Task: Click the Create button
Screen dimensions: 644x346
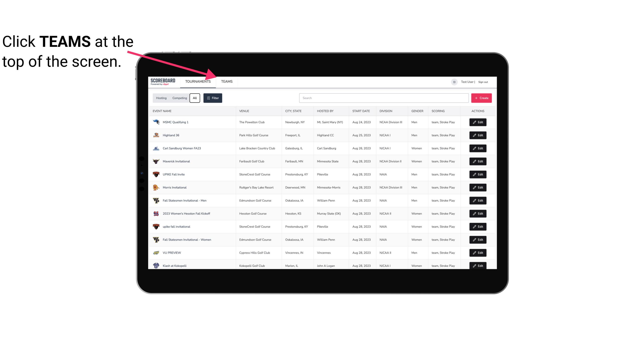Action: point(481,98)
